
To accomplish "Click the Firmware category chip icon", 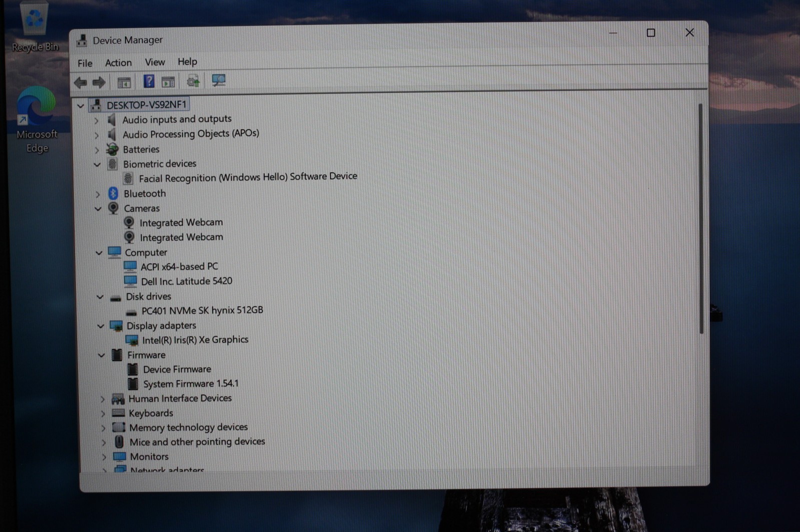I will [x=117, y=355].
